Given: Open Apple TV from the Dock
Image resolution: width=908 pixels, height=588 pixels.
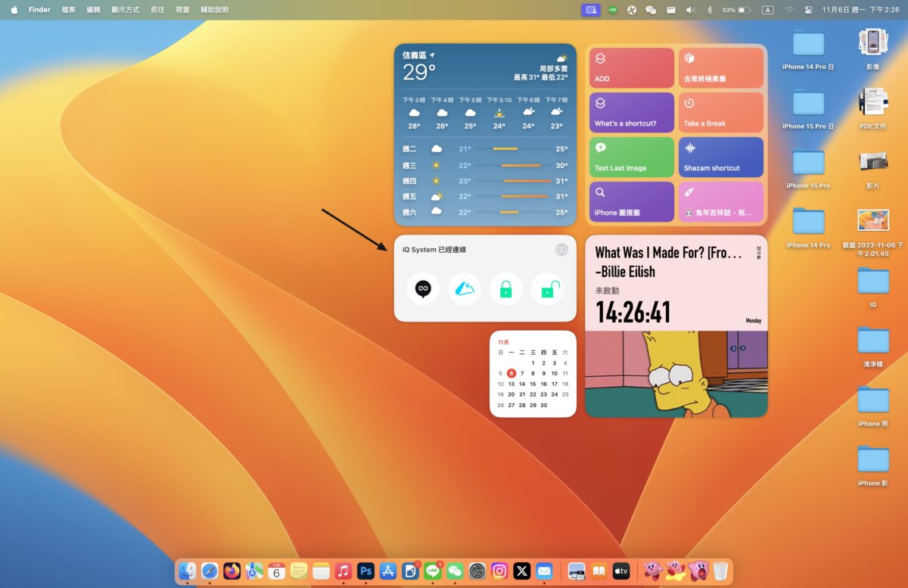Looking at the screenshot, I should click(621, 571).
